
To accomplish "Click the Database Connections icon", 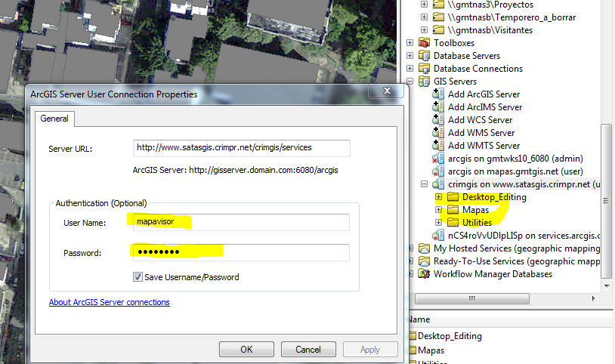I will point(424,69).
